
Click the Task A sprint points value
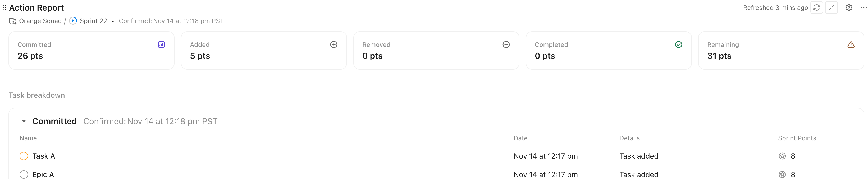pyautogui.click(x=793, y=156)
